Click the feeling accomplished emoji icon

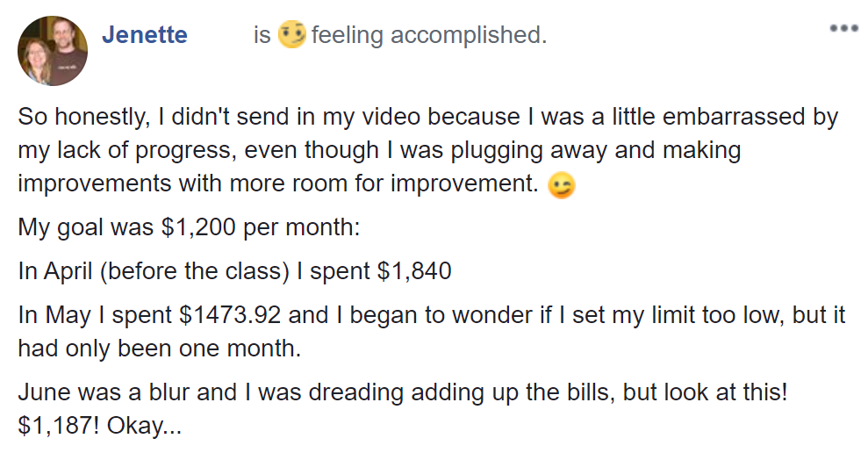(x=291, y=35)
